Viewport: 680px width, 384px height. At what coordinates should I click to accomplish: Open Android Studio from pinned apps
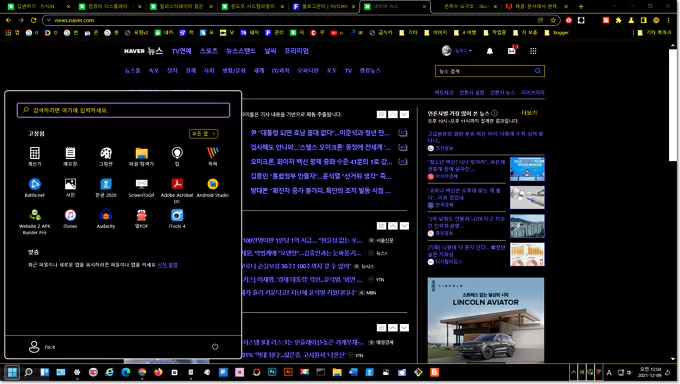click(212, 187)
